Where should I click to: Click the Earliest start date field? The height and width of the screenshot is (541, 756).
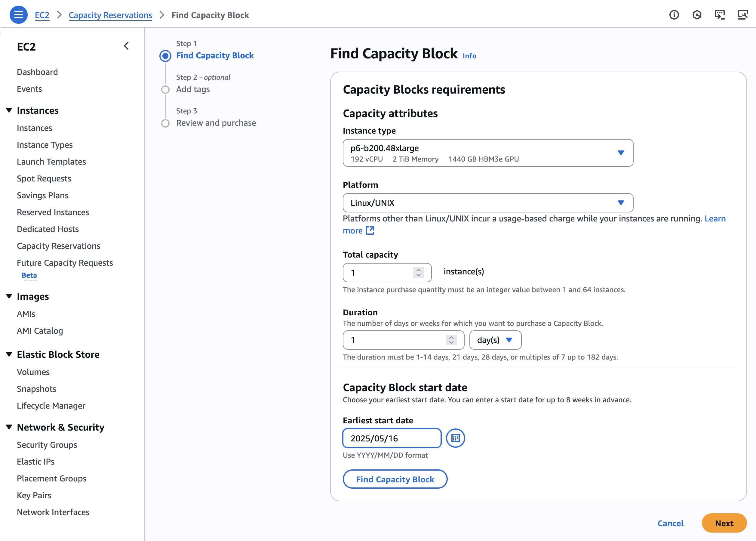coord(392,438)
